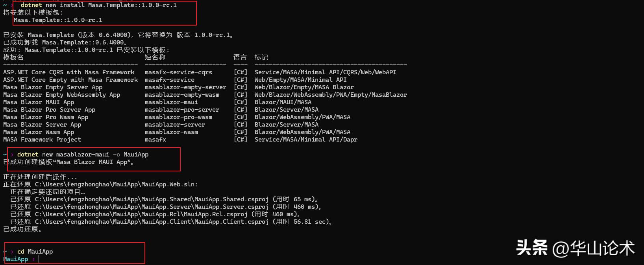
Task: Select the masablazor-maui short name
Action: 171,102
